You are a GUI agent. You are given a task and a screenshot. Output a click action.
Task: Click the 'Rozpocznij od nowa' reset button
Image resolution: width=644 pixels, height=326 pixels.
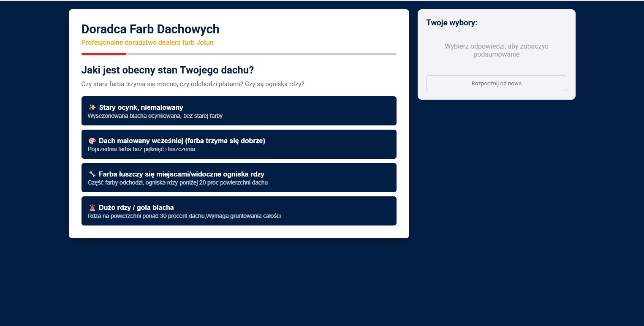(496, 83)
